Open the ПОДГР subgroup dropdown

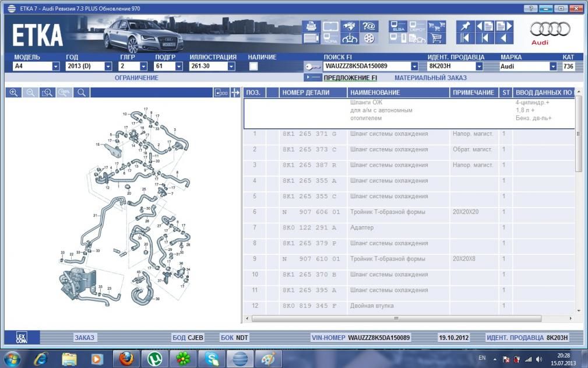[179, 66]
